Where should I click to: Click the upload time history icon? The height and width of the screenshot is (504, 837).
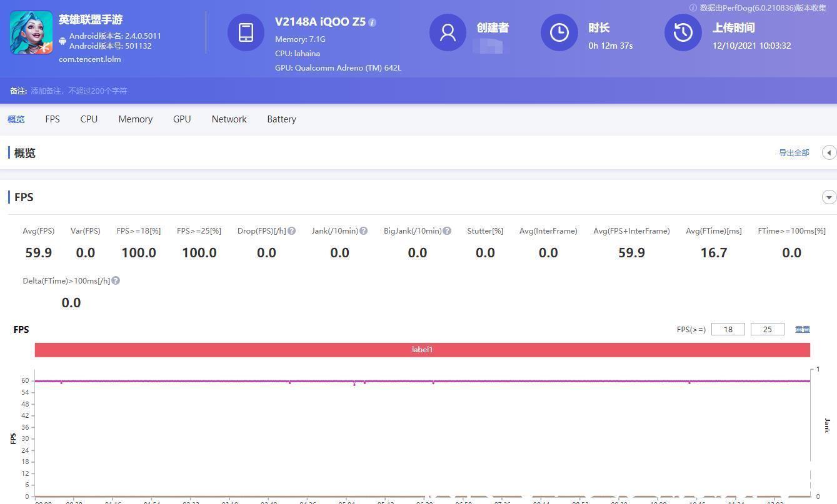click(683, 32)
